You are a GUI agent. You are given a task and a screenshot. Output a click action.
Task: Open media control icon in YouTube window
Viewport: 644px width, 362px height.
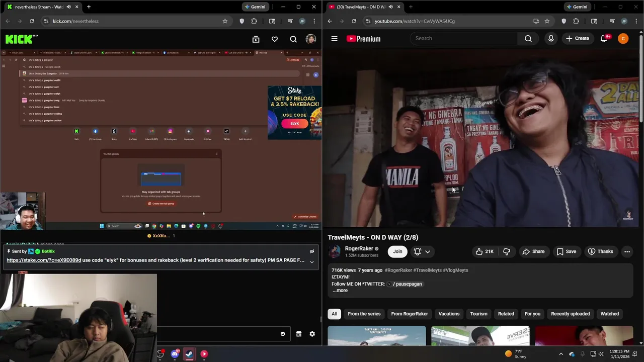tap(612, 21)
